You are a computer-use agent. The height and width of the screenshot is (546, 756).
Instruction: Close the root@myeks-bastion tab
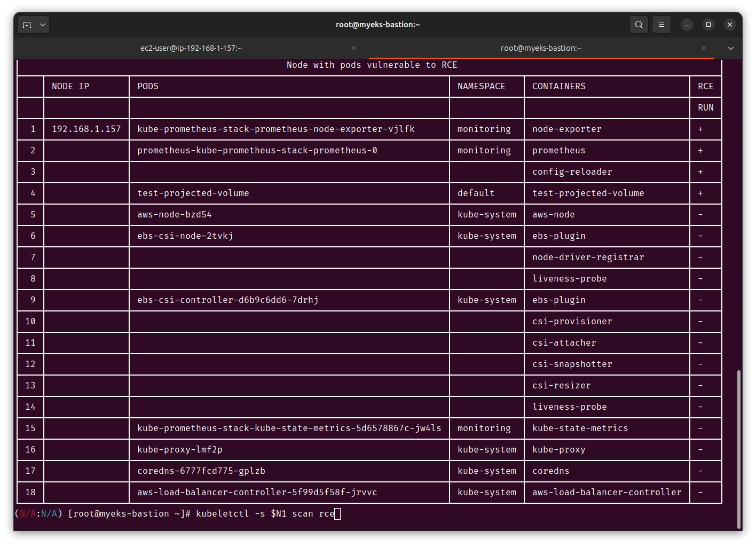pyautogui.click(x=704, y=48)
